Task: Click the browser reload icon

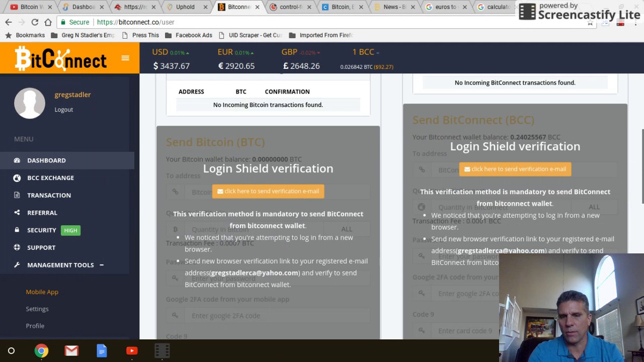Action: (35, 22)
